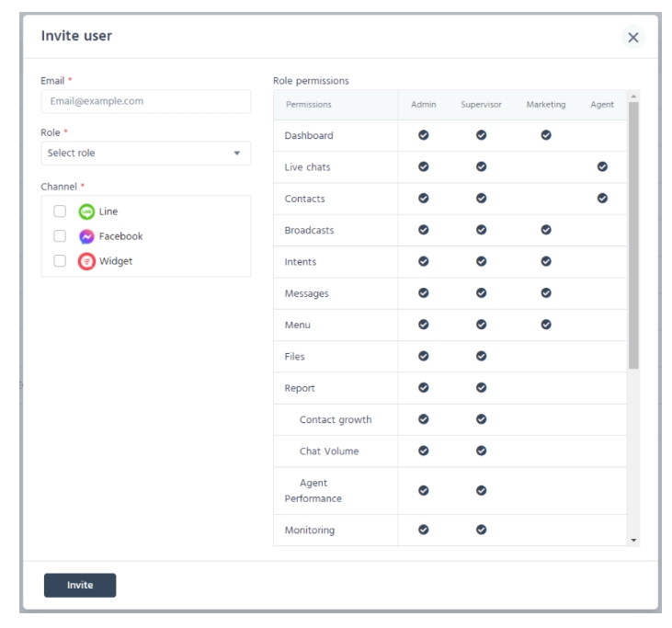Image resolution: width=672 pixels, height=628 pixels.
Task: Enable the Line channel checkbox
Action: click(60, 211)
